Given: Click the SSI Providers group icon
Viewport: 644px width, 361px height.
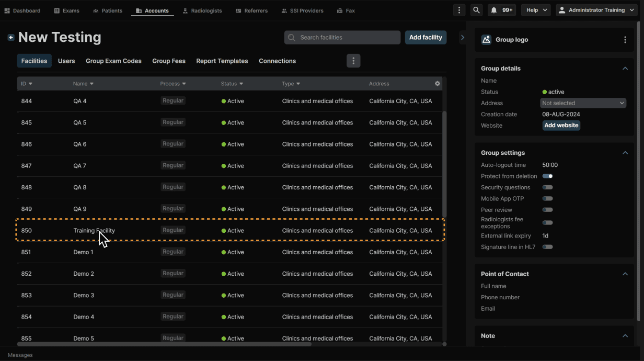Looking at the screenshot, I should 284,10.
